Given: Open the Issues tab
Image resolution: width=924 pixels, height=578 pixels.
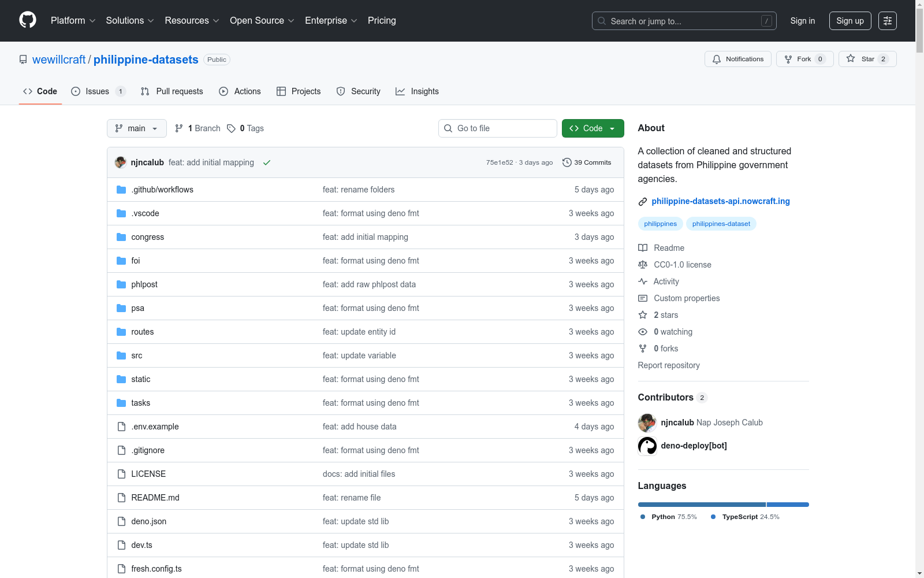Looking at the screenshot, I should click(x=98, y=91).
